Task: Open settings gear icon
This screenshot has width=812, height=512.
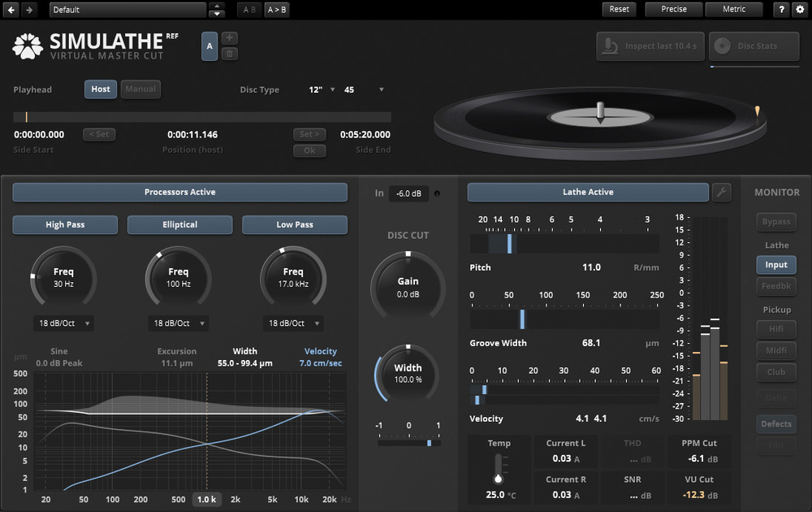Action: (799, 10)
